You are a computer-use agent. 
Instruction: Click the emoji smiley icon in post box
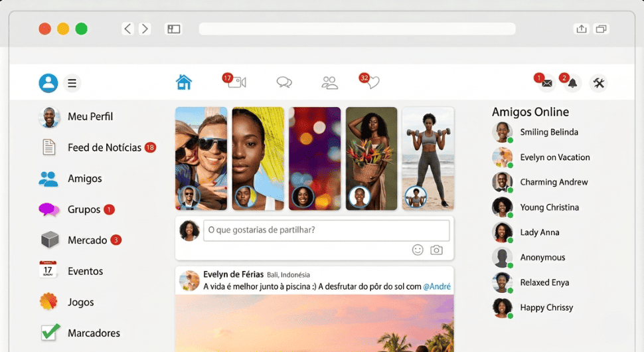pyautogui.click(x=418, y=250)
